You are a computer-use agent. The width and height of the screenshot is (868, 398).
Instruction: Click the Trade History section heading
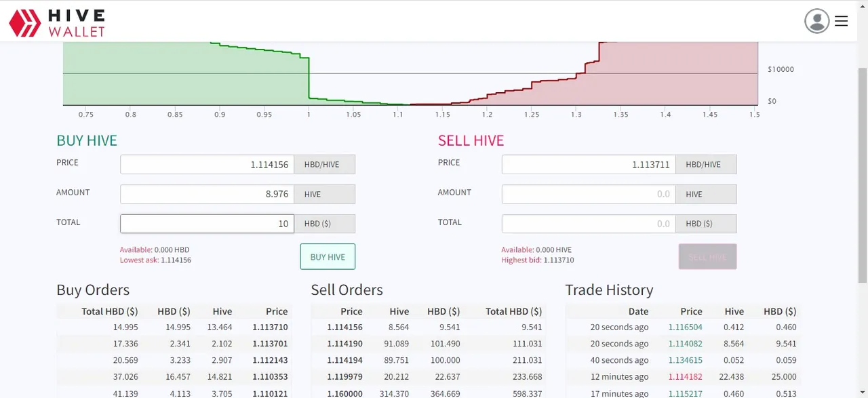point(609,290)
